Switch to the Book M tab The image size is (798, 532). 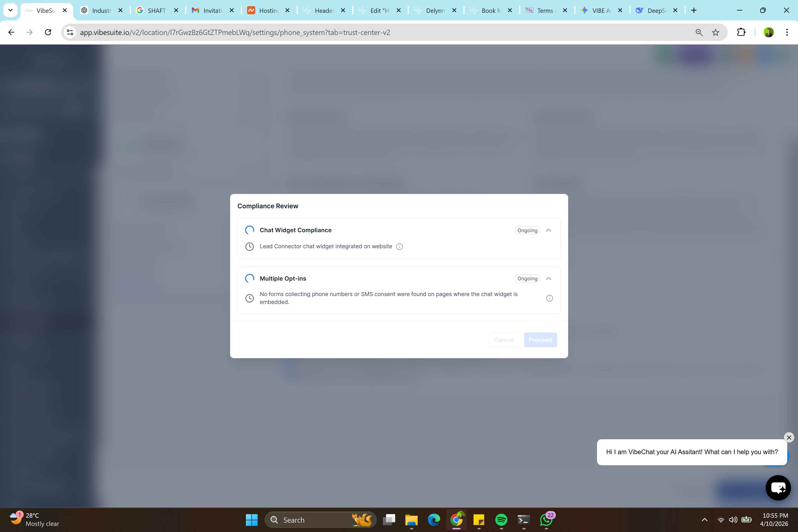(491, 10)
